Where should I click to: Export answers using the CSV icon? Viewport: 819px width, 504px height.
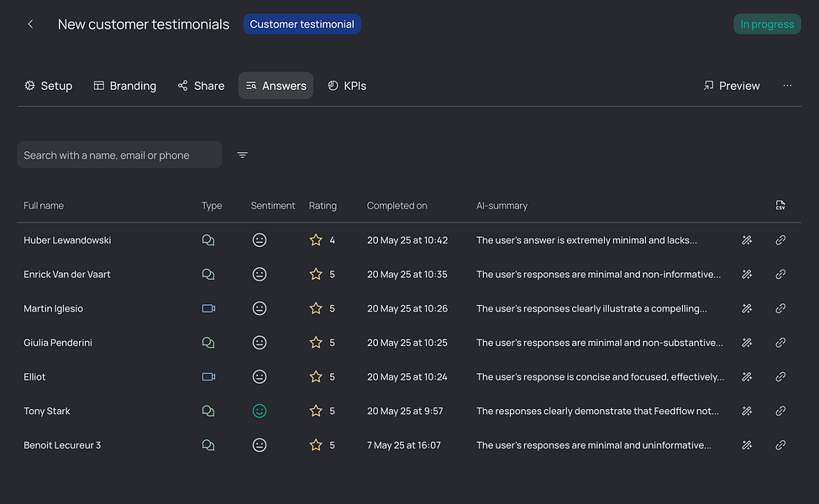coord(780,206)
